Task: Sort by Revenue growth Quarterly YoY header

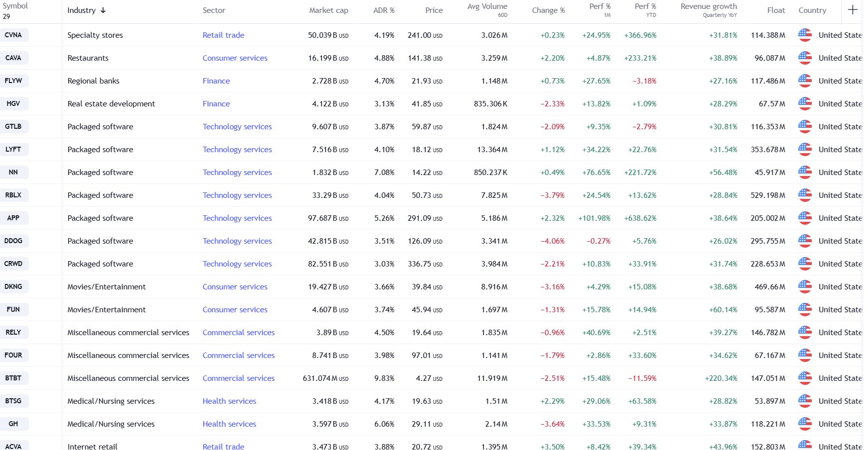Action: (709, 10)
